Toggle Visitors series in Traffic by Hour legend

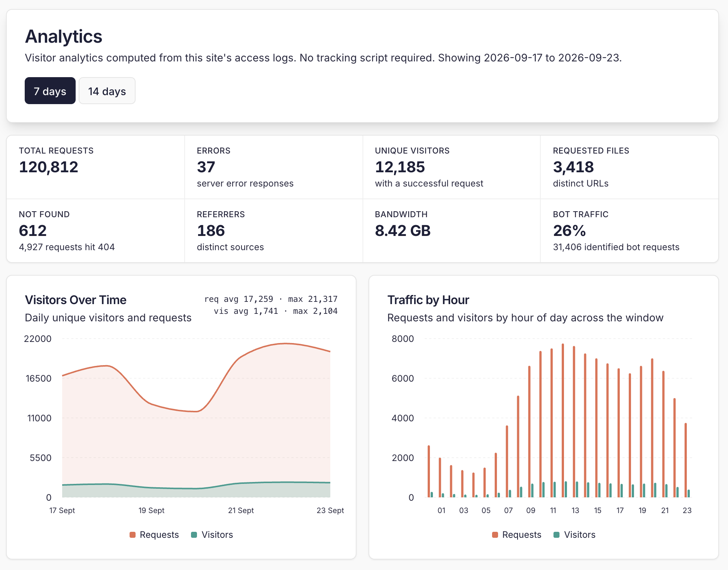click(x=574, y=534)
